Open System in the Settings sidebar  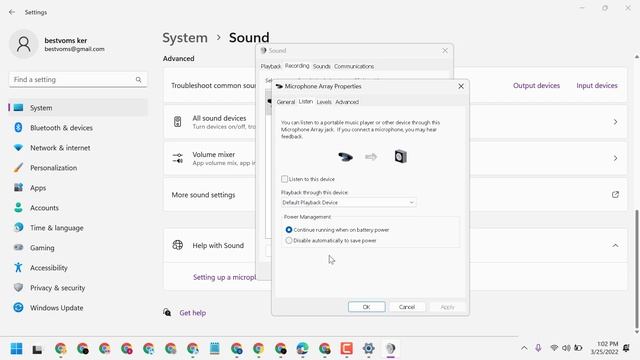(78, 108)
